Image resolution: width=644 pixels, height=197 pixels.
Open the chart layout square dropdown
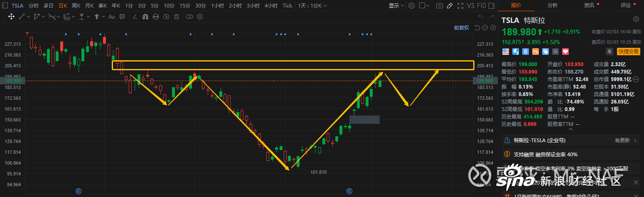click(x=425, y=5)
